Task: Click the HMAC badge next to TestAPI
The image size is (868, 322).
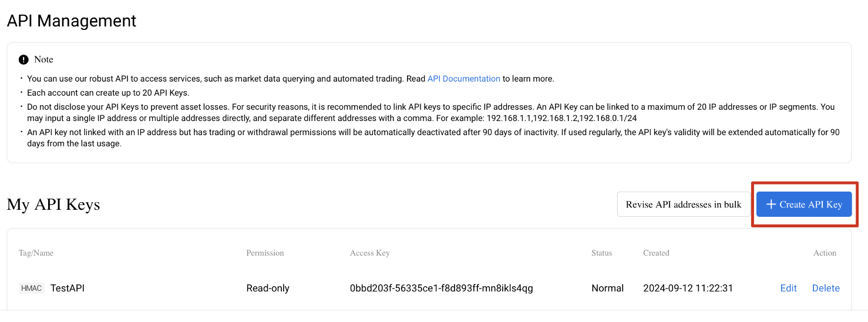Action: [x=32, y=288]
